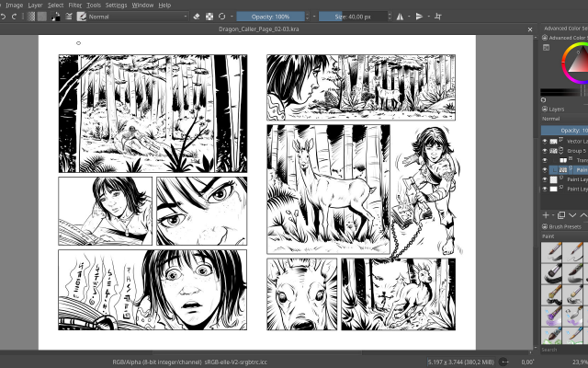
Task: Open the Help menu
Action: [x=164, y=5]
